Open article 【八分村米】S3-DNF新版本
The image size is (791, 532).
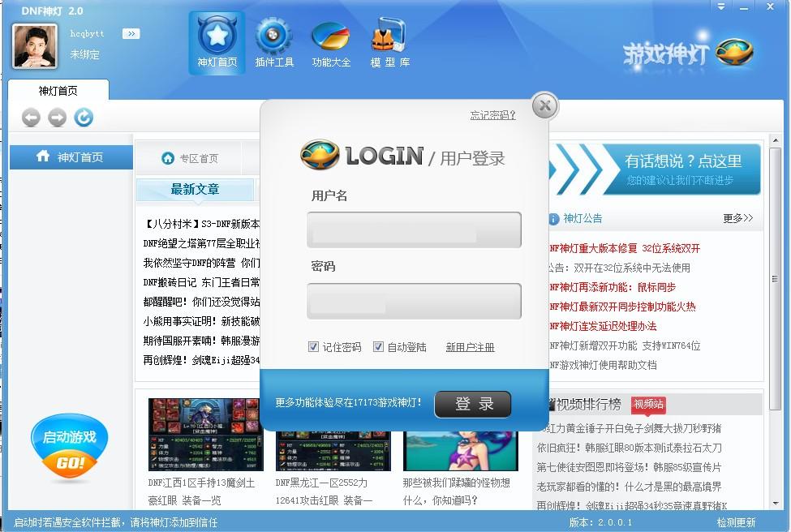tap(201, 224)
